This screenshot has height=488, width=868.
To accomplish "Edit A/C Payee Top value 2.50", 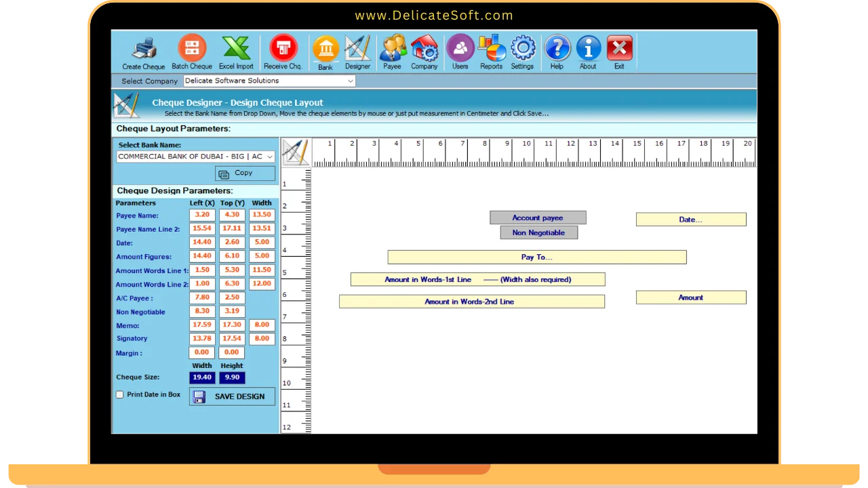I will tap(232, 298).
